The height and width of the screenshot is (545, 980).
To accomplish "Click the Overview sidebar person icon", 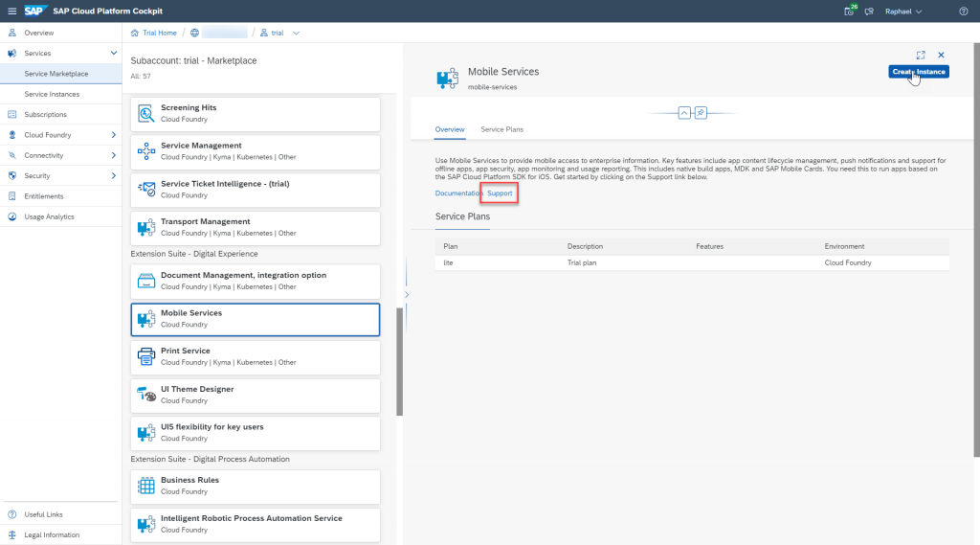I will (11, 33).
